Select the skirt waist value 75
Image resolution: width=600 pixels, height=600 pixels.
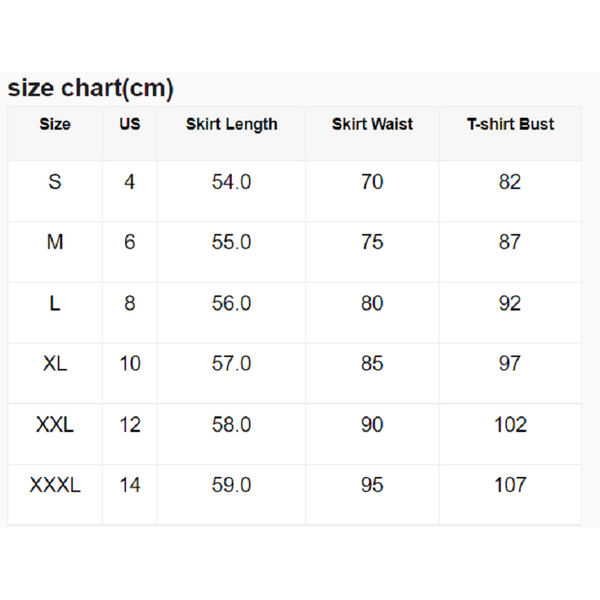[x=372, y=243]
